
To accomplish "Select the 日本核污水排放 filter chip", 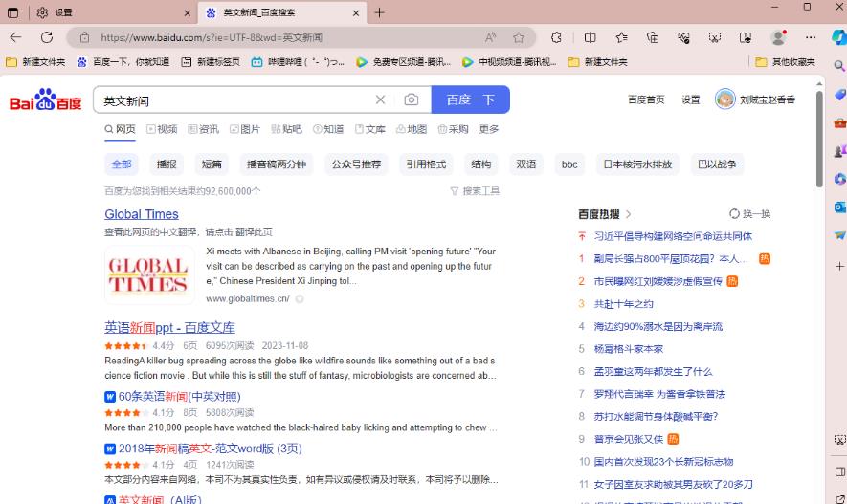I will 637,164.
